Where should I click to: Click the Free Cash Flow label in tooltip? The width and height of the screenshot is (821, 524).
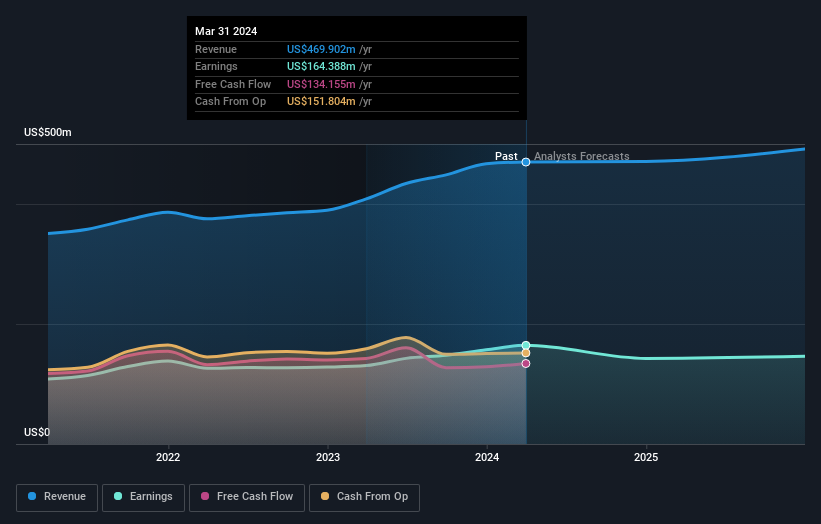coord(233,84)
